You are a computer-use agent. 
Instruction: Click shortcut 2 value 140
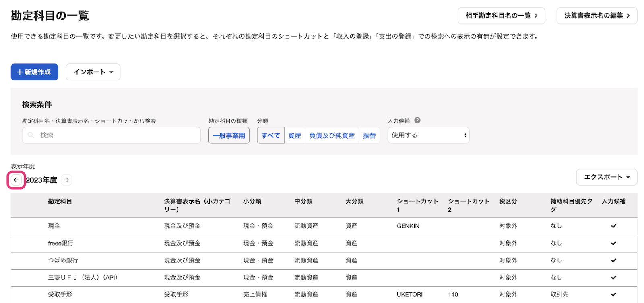453,295
